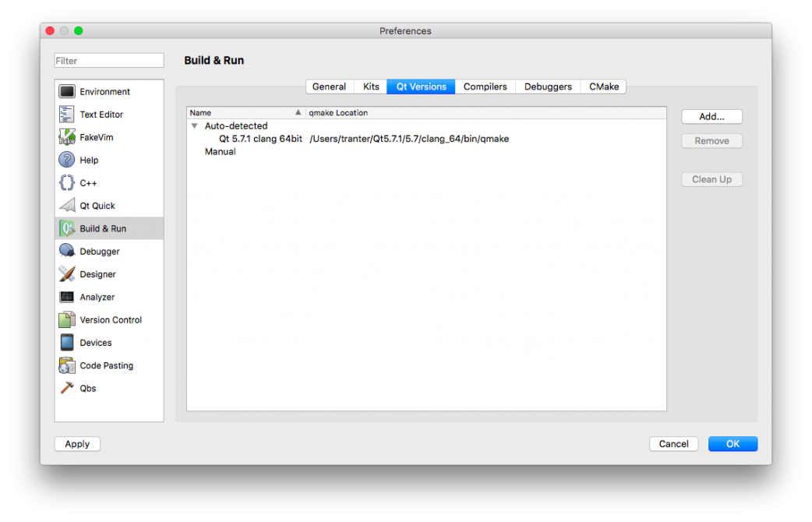Click the Help question mark icon
The image size is (812, 522).
pos(67,160)
